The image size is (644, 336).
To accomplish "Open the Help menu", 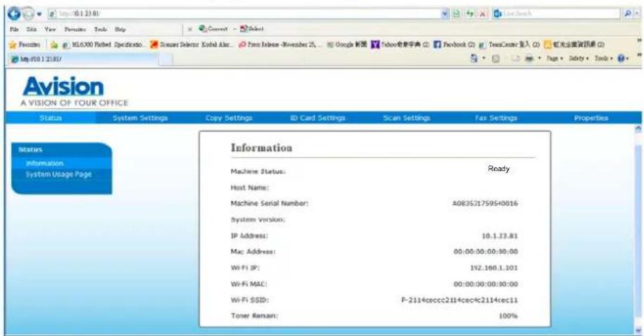I will (120, 30).
